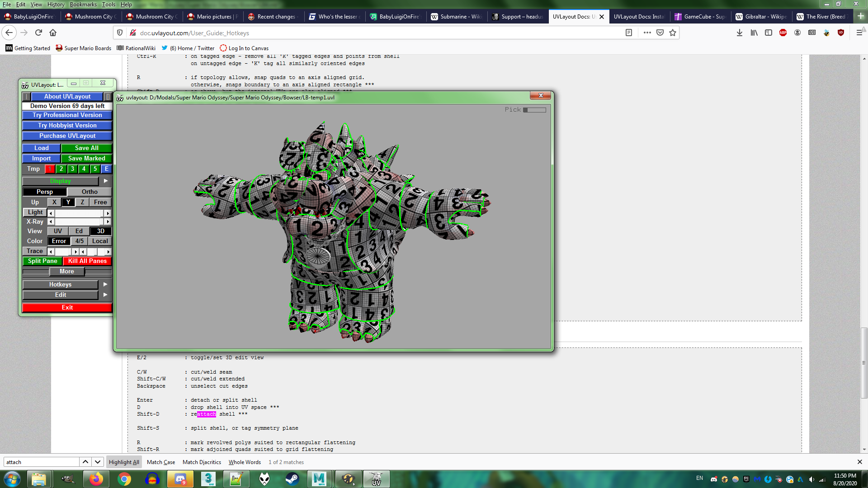This screenshot has width=868, height=488.
Task: Open the Tools menu
Action: click(108, 5)
